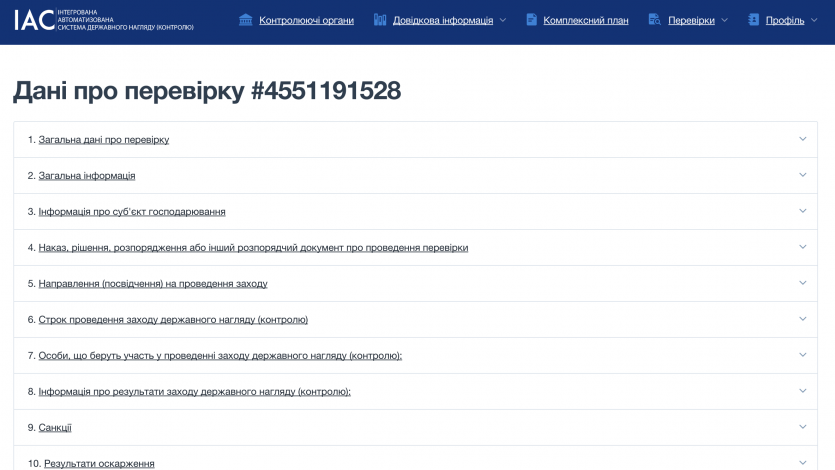The image size is (835, 470).
Task: Open the Результати оскарження link
Action: click(99, 464)
